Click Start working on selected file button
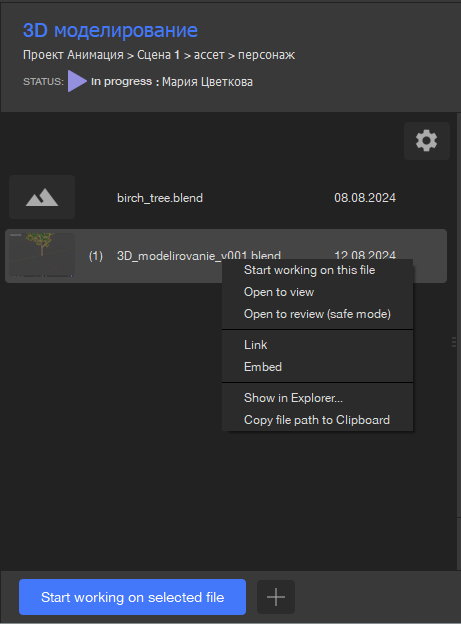The width and height of the screenshot is (461, 624). point(132,597)
